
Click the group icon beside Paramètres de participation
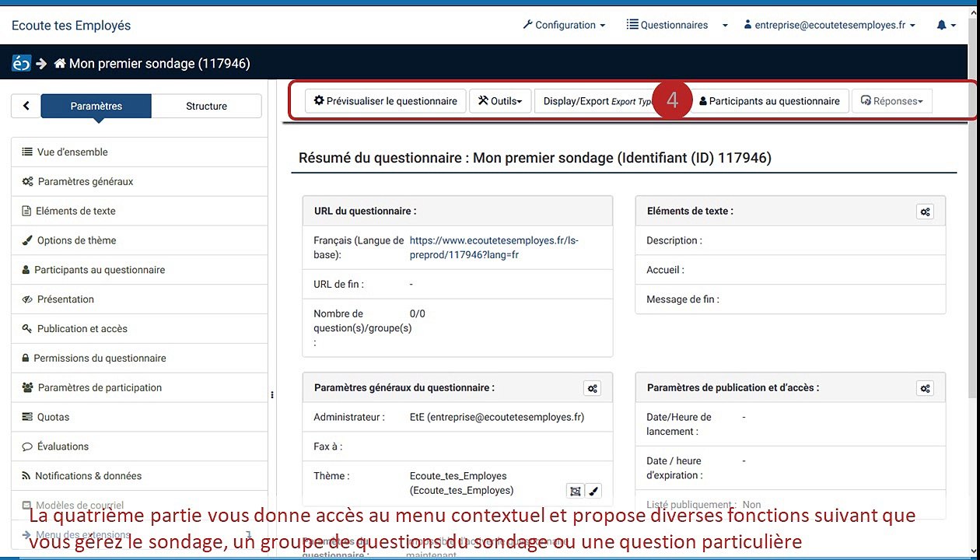coord(28,387)
